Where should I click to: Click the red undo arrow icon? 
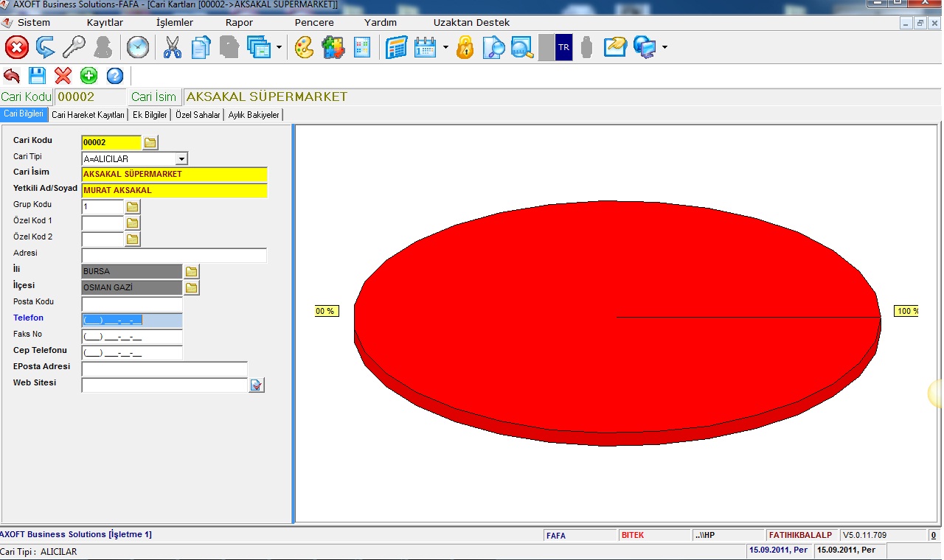12,75
